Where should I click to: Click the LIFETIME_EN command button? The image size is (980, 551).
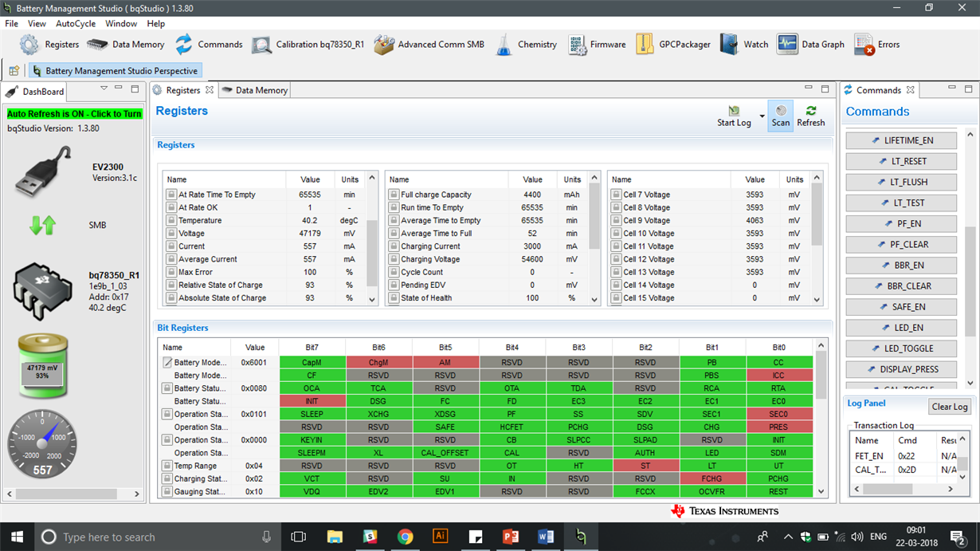pyautogui.click(x=901, y=140)
